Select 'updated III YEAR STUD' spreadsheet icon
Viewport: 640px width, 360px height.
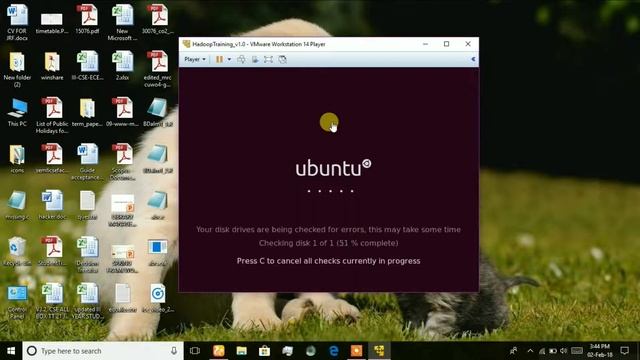click(87, 302)
